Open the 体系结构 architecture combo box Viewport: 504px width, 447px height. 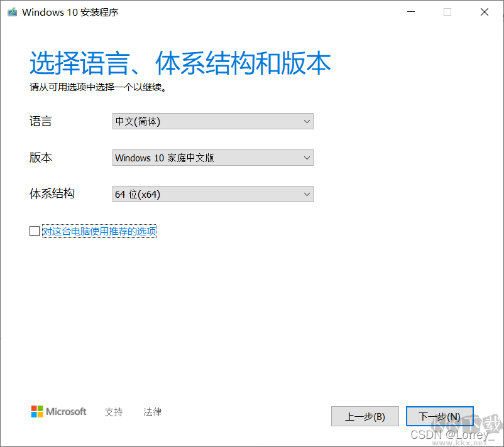pyautogui.click(x=212, y=194)
